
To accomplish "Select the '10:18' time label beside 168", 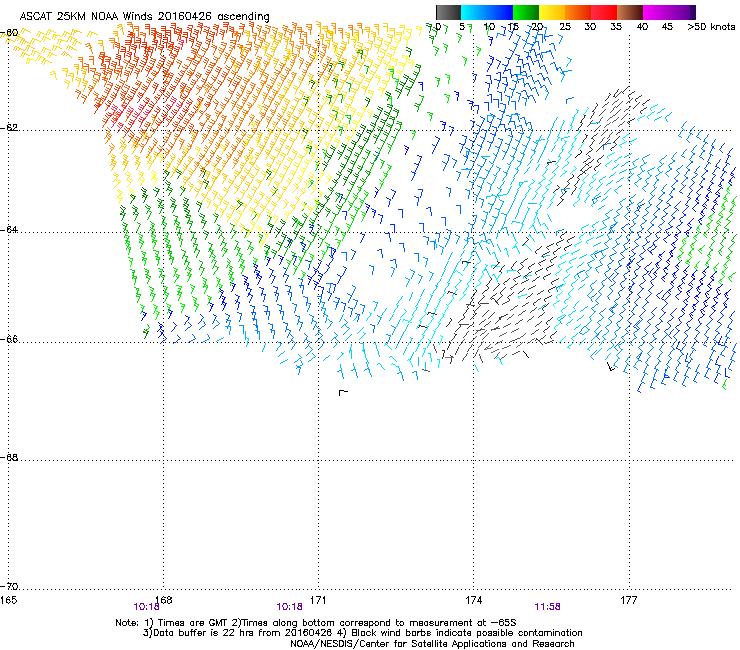I will click(x=146, y=607).
